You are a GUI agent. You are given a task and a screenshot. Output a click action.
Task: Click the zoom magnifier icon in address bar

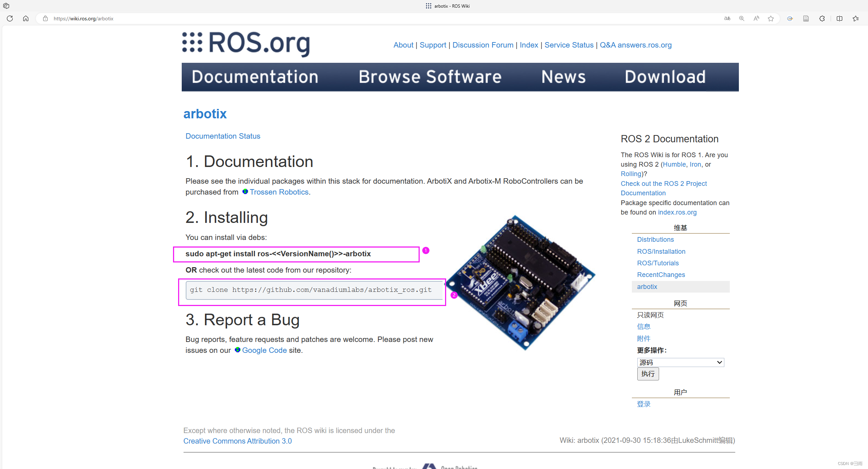[x=742, y=19]
